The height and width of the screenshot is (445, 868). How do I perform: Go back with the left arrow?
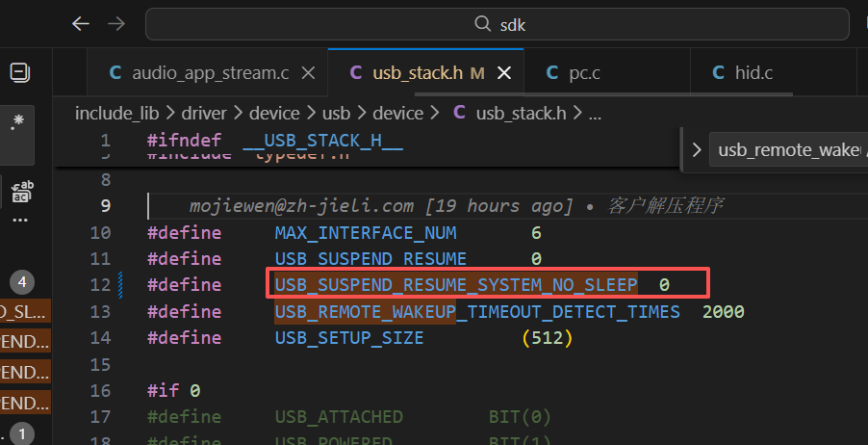[x=81, y=24]
